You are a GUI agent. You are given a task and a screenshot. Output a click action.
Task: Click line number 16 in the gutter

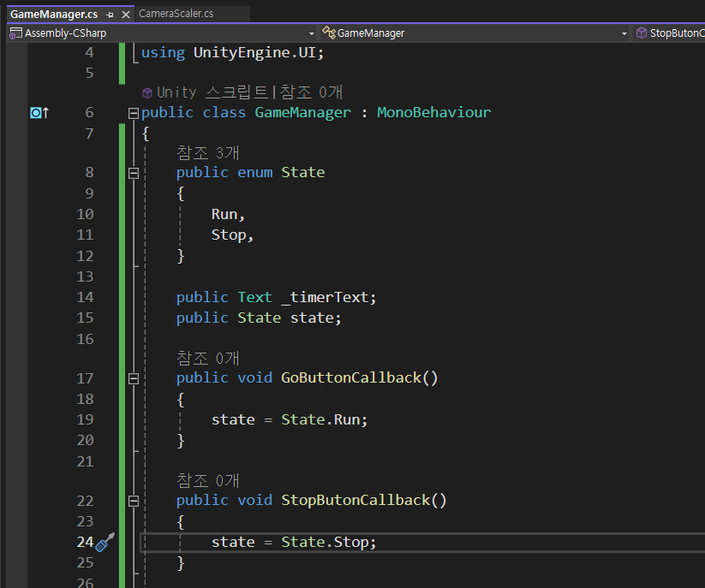coord(85,339)
